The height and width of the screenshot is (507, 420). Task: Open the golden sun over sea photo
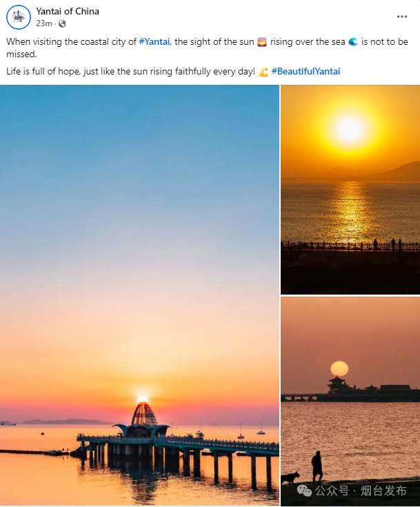pos(350,190)
